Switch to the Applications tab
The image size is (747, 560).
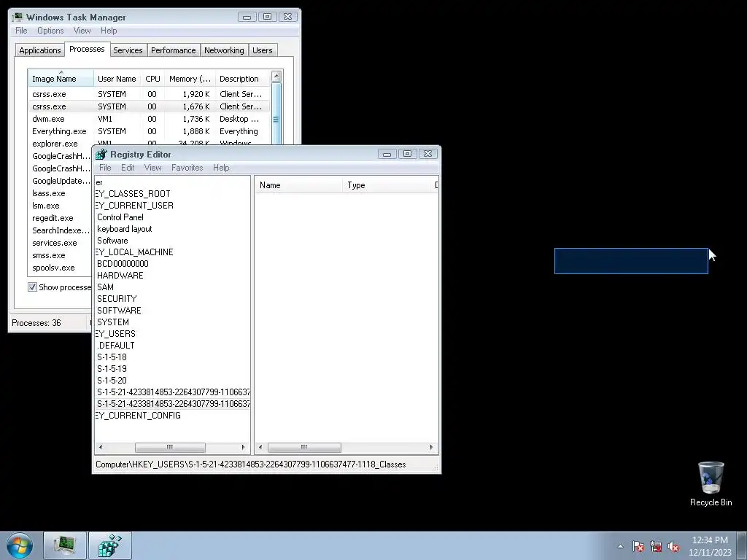(40, 50)
